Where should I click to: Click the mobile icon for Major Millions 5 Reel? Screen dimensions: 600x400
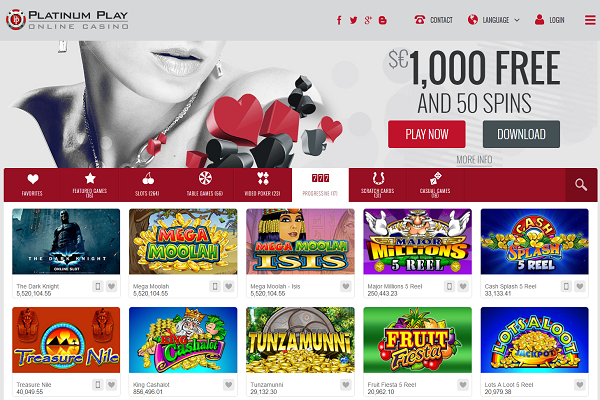(x=449, y=286)
